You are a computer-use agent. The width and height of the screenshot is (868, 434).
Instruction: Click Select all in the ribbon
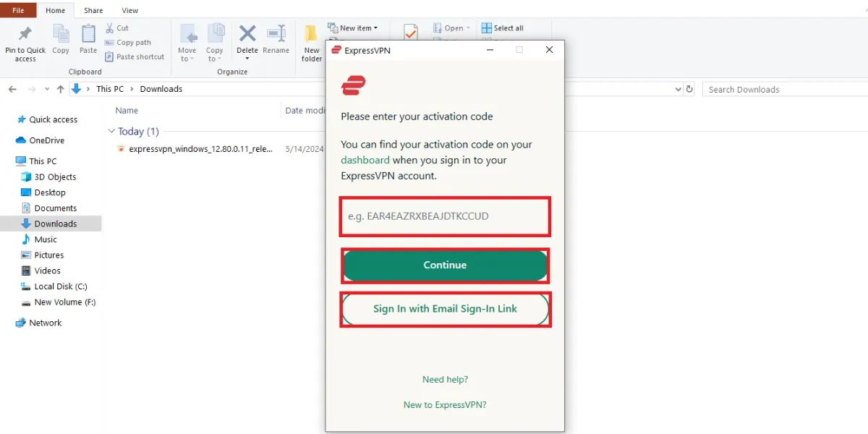pyautogui.click(x=502, y=28)
